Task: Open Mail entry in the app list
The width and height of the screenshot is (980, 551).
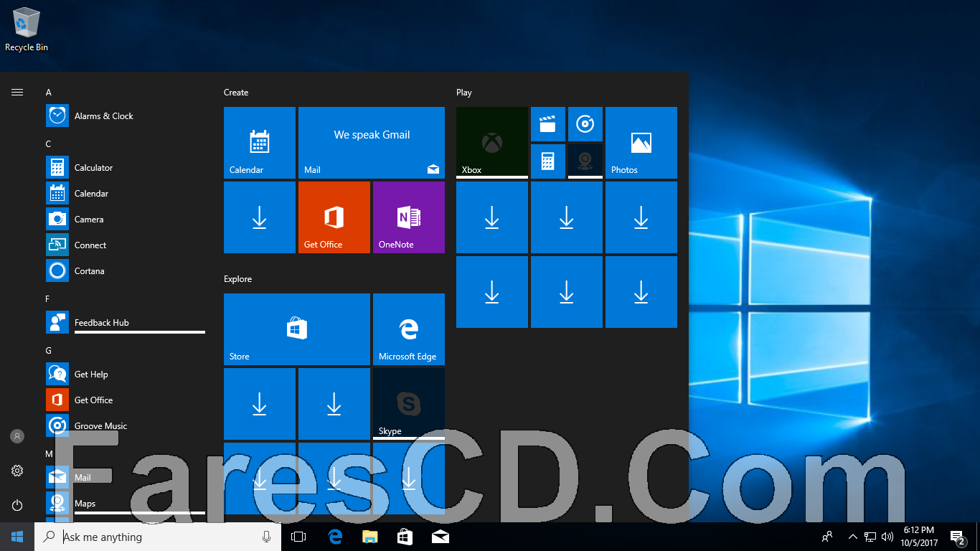Action: click(x=126, y=478)
